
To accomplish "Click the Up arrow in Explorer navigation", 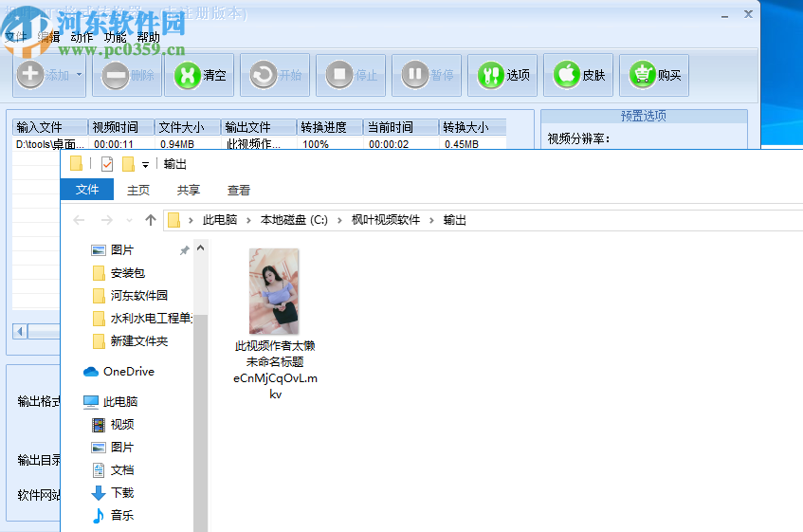I will pyautogui.click(x=151, y=220).
